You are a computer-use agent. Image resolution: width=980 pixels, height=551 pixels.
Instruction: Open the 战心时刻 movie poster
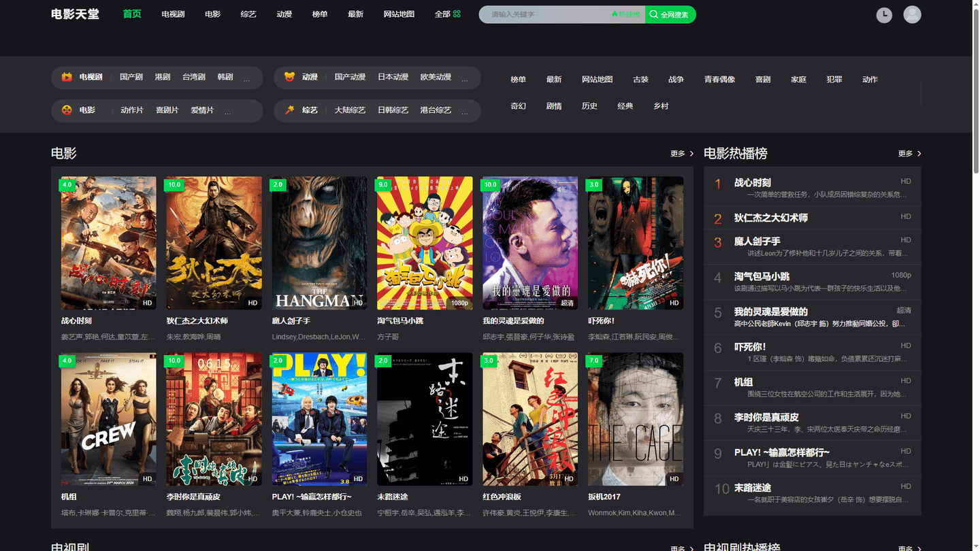tap(108, 244)
